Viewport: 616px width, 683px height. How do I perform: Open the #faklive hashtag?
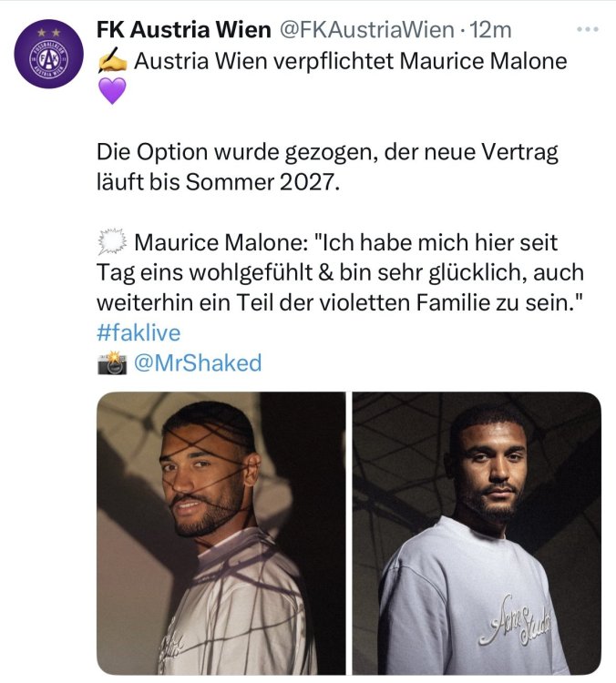(139, 332)
